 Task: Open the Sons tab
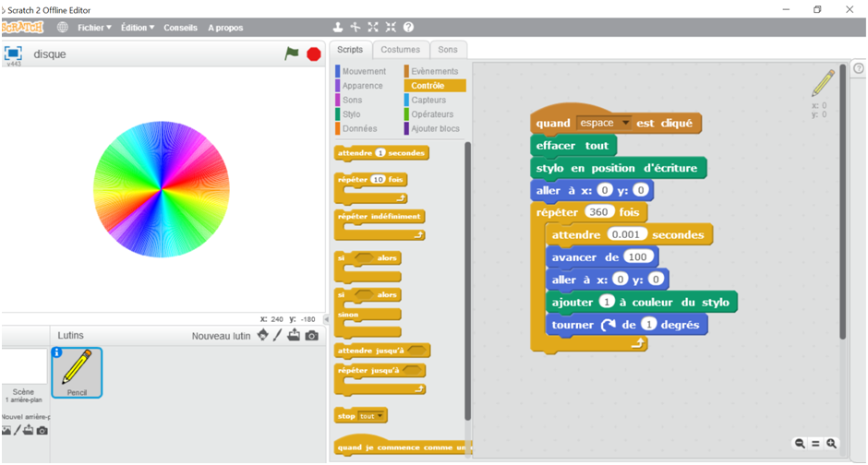click(x=448, y=49)
